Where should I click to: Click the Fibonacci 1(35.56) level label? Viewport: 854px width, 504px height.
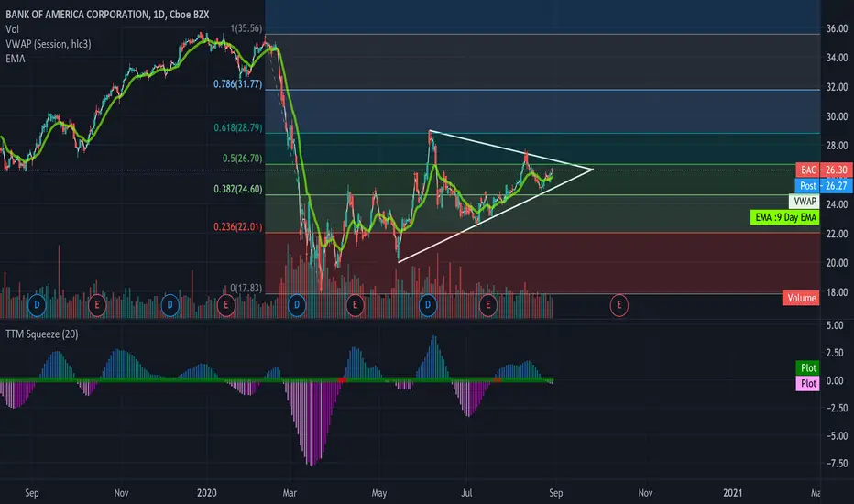pyautogui.click(x=246, y=28)
